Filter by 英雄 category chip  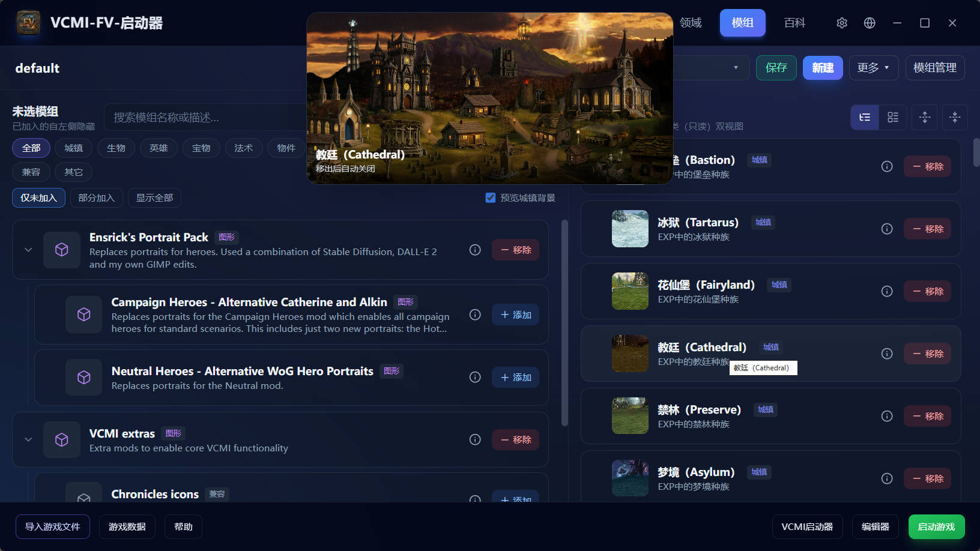tap(159, 148)
